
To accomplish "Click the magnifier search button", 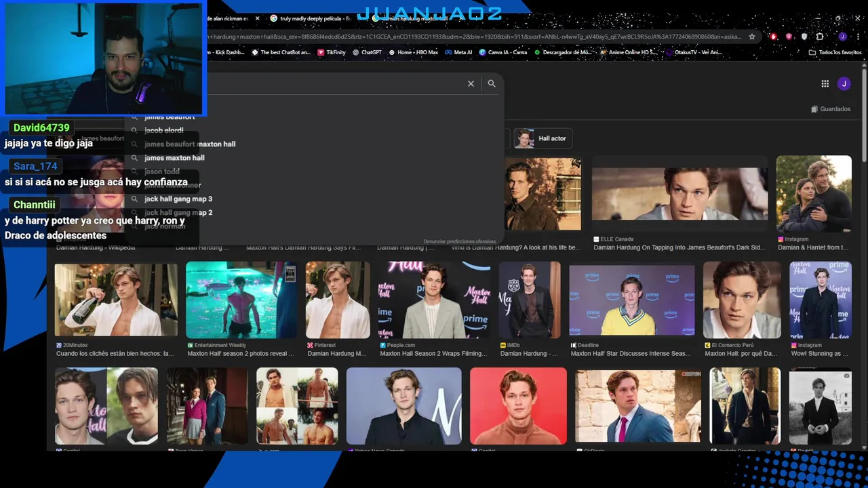I will [492, 83].
